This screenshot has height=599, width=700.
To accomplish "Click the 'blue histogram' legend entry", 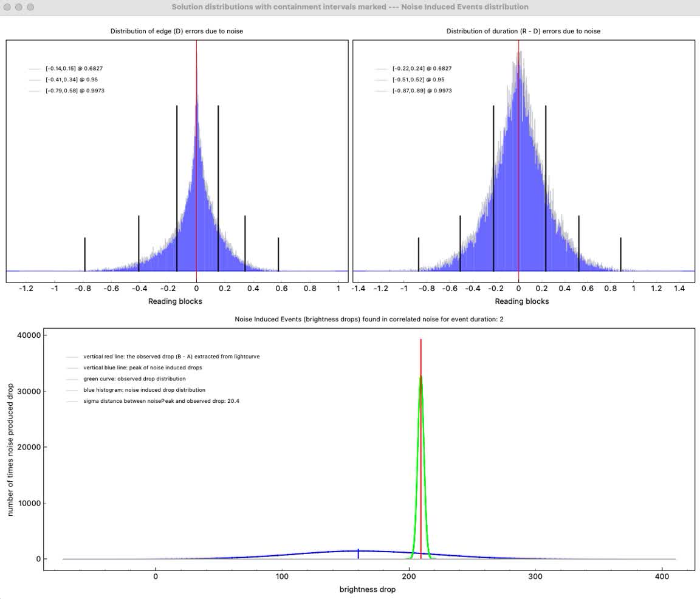I will point(144,390).
